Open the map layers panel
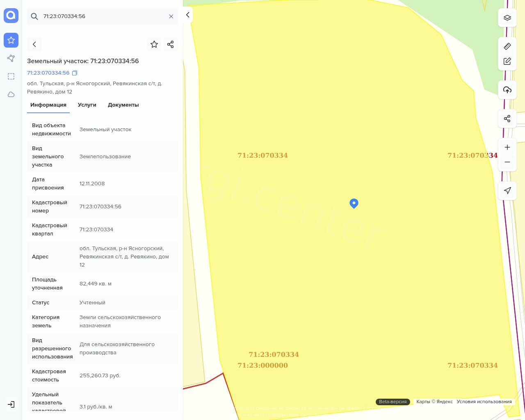 click(507, 18)
